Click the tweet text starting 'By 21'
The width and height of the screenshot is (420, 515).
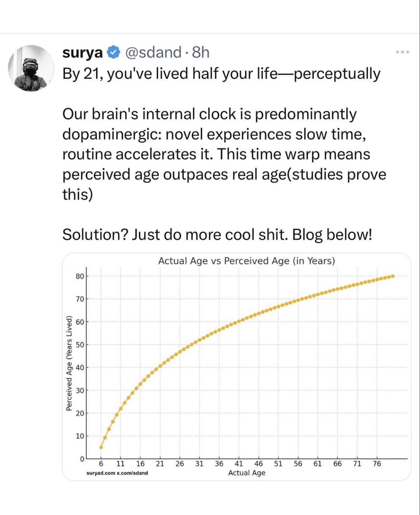[x=221, y=73]
